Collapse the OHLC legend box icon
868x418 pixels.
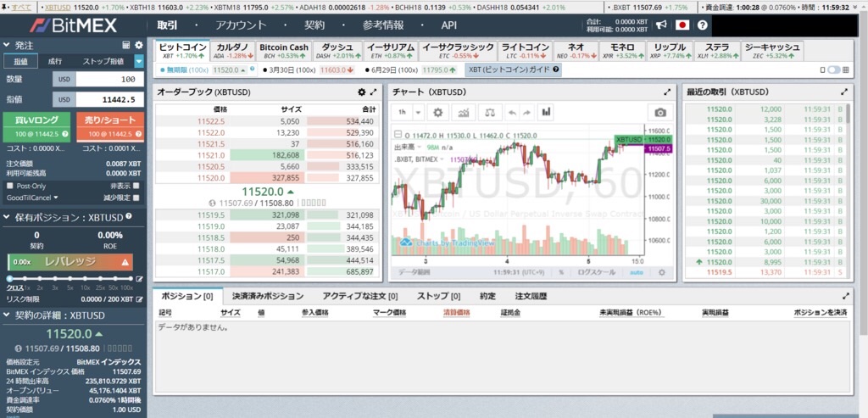click(x=397, y=135)
